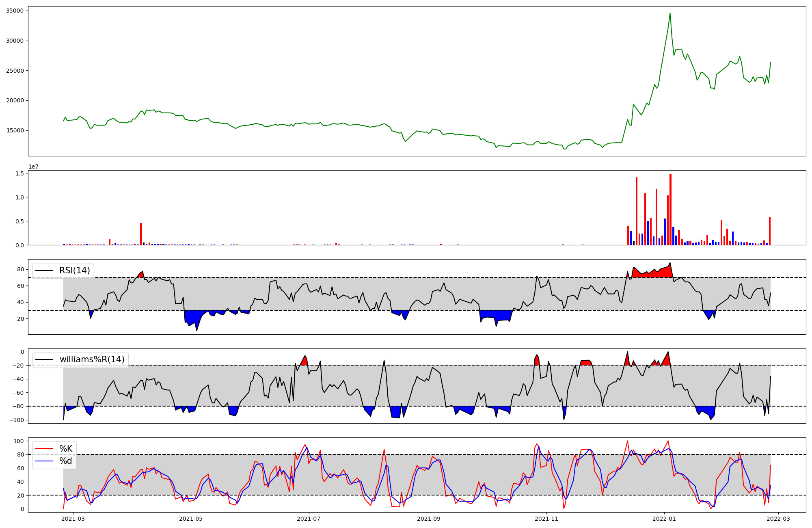Click the 2021-11 x-axis date label

(x=546, y=519)
